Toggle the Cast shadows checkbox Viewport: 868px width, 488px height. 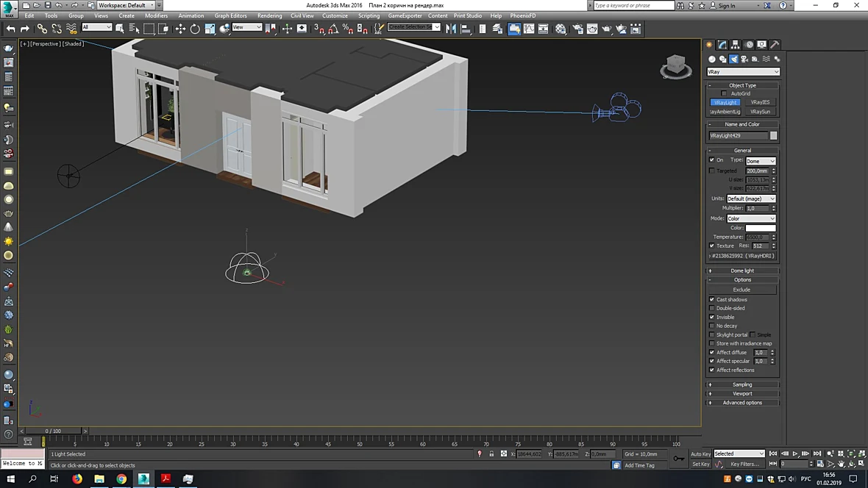pos(712,299)
